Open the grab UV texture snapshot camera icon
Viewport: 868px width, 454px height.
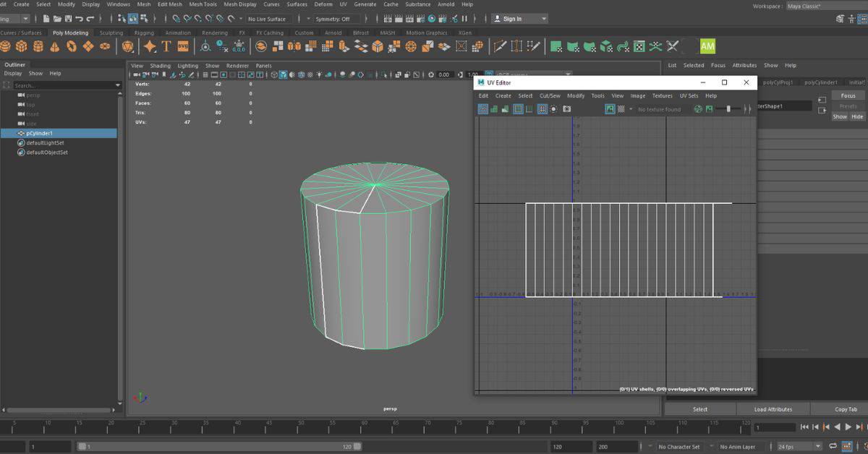pyautogui.click(x=566, y=108)
